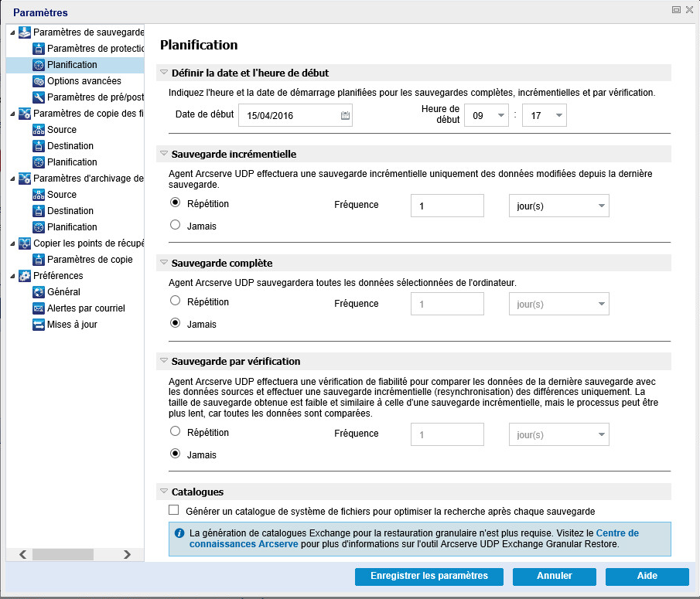The height and width of the screenshot is (599, 700).
Task: Click the Préférences gear icon
Action: [25, 276]
